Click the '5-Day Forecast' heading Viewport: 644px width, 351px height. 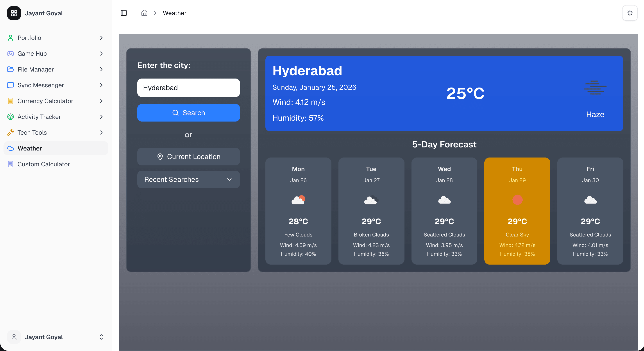click(x=444, y=144)
